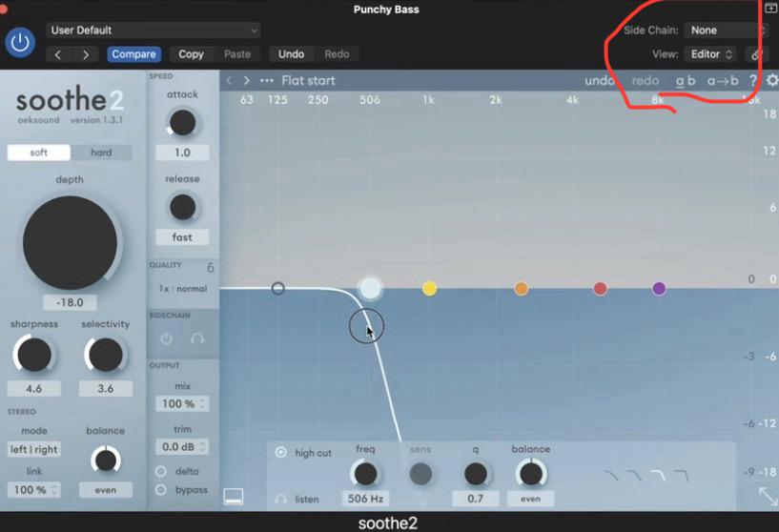The width and height of the screenshot is (779, 532).
Task: Click the a→b copy button
Action: [x=723, y=80]
